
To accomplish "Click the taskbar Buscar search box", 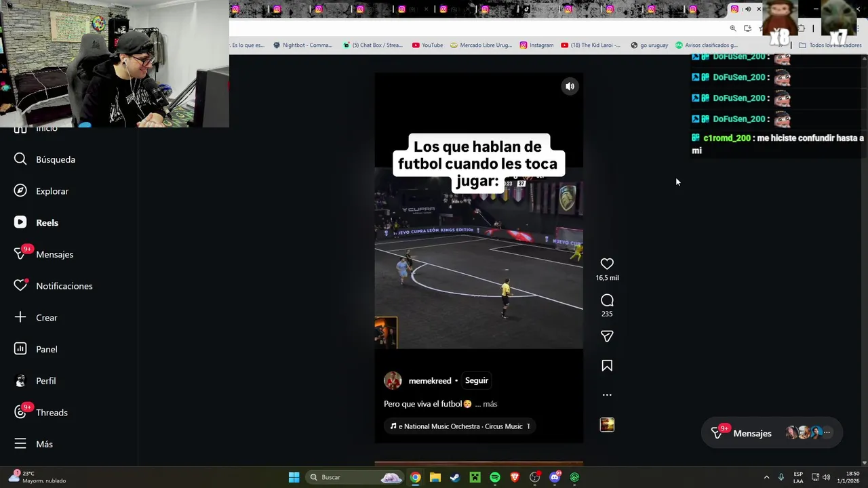I will (356, 477).
